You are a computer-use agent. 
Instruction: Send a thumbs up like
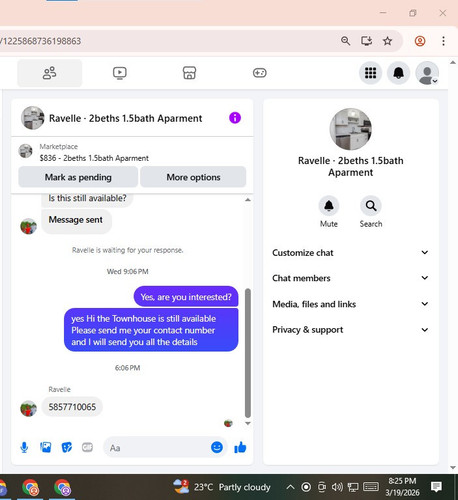pos(240,447)
